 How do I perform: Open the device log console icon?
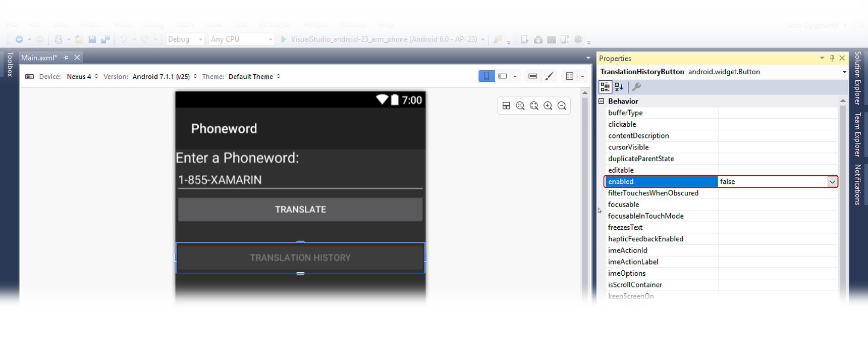pyautogui.click(x=552, y=39)
